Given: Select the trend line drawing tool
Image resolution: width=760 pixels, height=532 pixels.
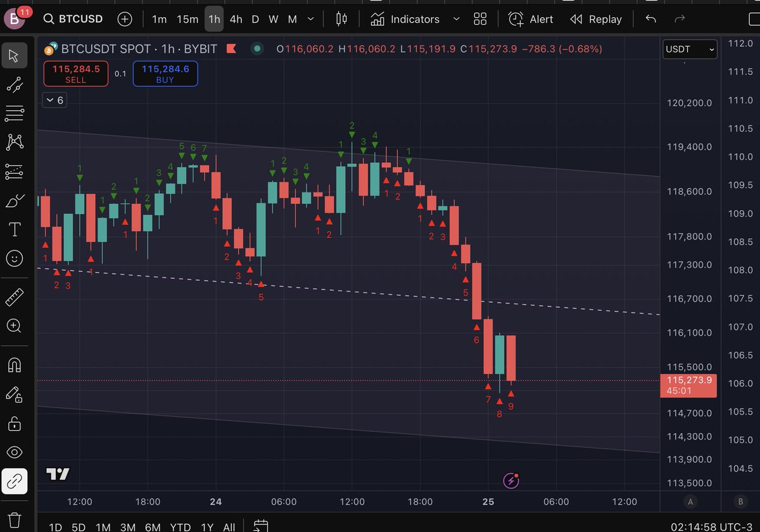Looking at the screenshot, I should click(x=14, y=85).
